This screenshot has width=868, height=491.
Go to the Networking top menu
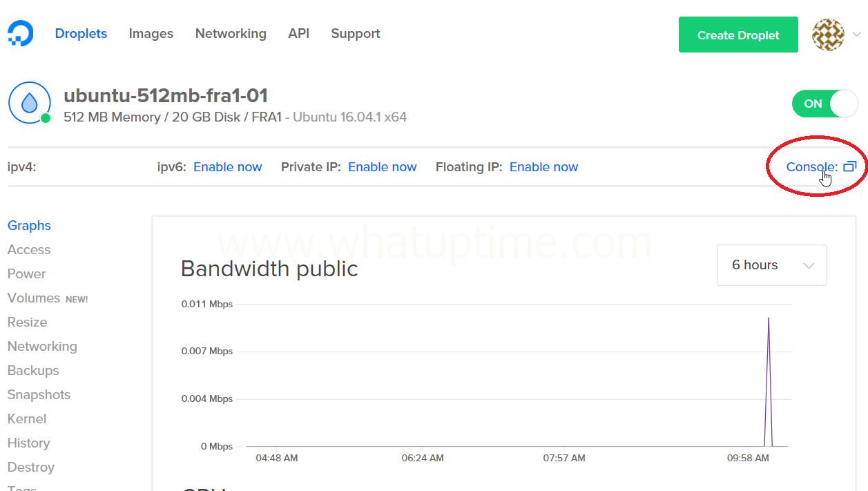point(231,34)
